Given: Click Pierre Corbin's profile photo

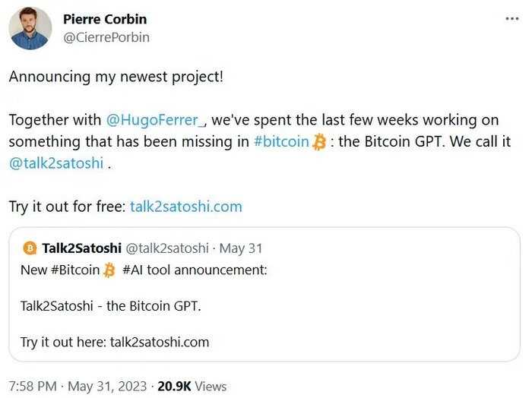Looking at the screenshot, I should click(30, 29).
